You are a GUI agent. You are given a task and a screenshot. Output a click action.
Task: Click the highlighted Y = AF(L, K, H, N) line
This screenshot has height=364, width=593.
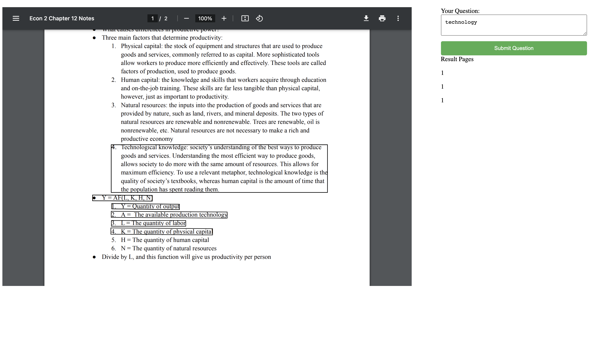122,198
